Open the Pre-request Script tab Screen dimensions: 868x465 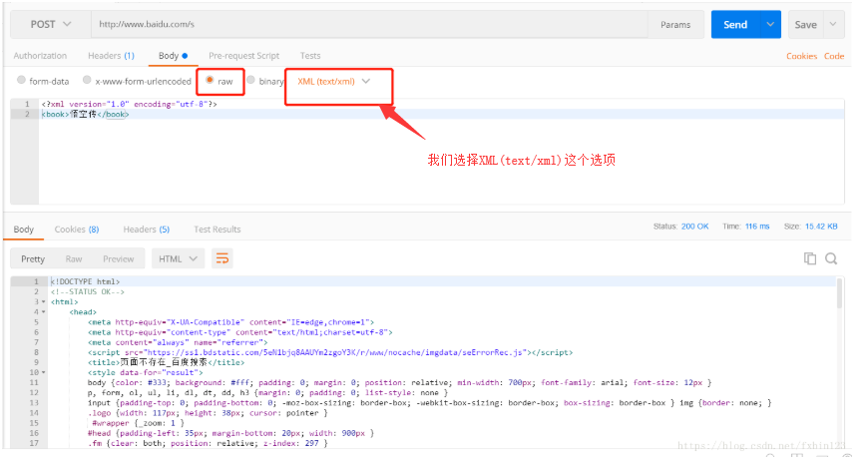244,56
